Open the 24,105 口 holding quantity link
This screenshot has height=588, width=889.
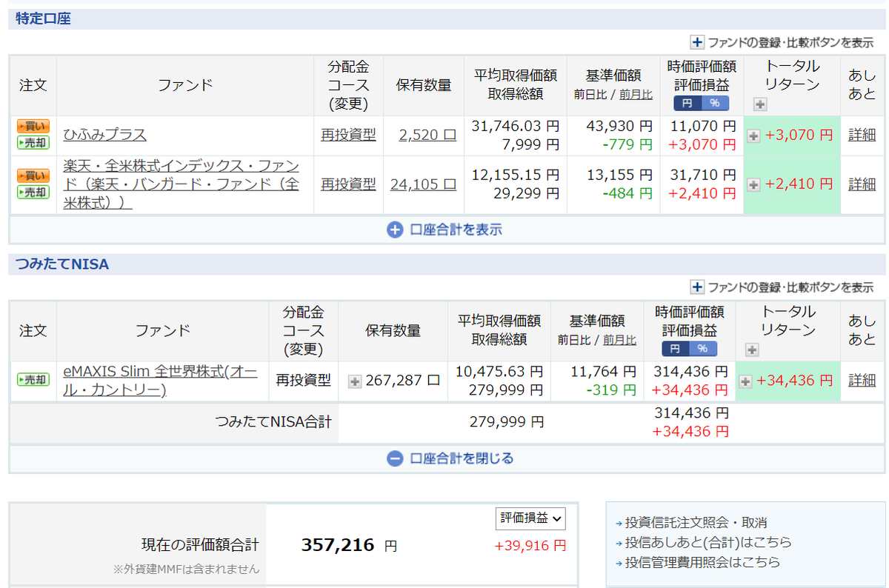pyautogui.click(x=423, y=184)
